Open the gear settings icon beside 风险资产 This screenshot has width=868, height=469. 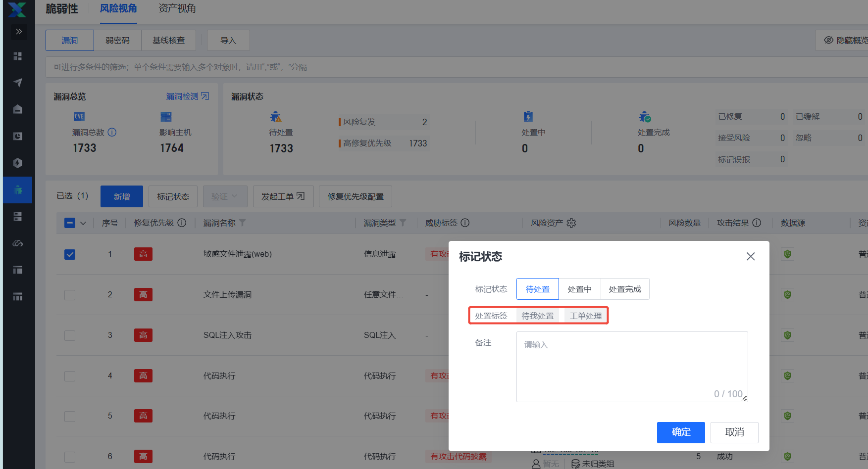(571, 223)
